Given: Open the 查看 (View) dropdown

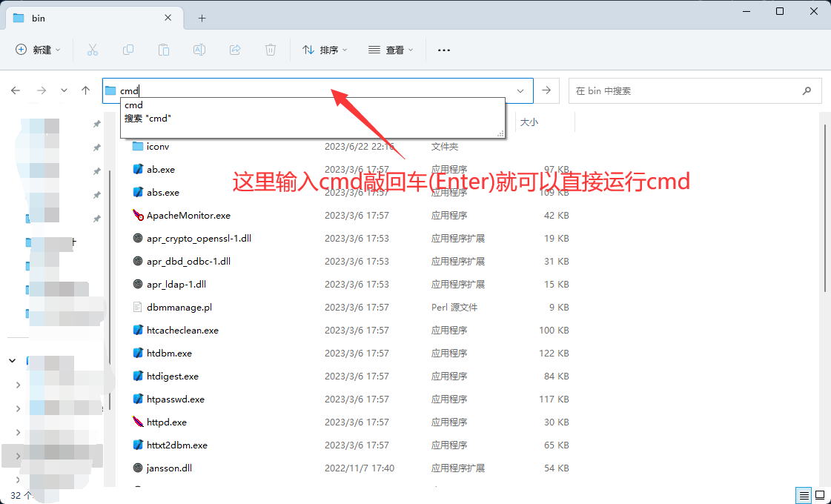Looking at the screenshot, I should pyautogui.click(x=391, y=50).
